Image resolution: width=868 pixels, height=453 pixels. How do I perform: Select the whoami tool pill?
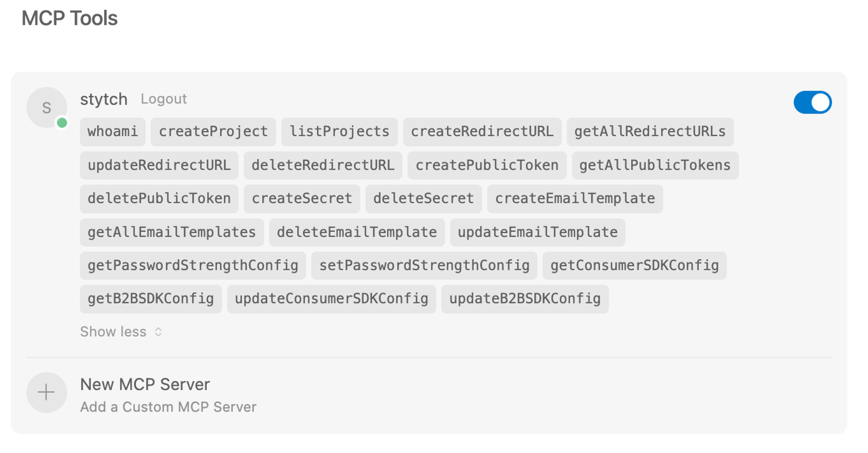click(112, 132)
